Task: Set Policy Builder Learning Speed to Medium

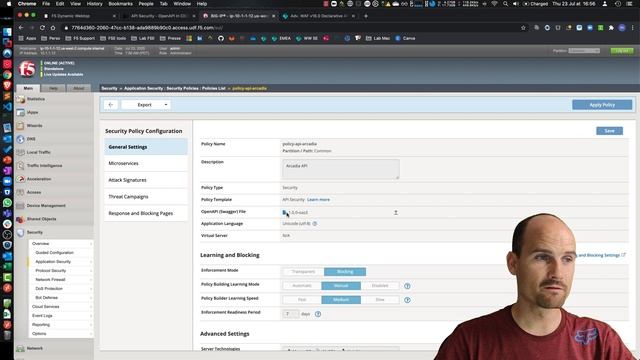Action: coord(341,300)
